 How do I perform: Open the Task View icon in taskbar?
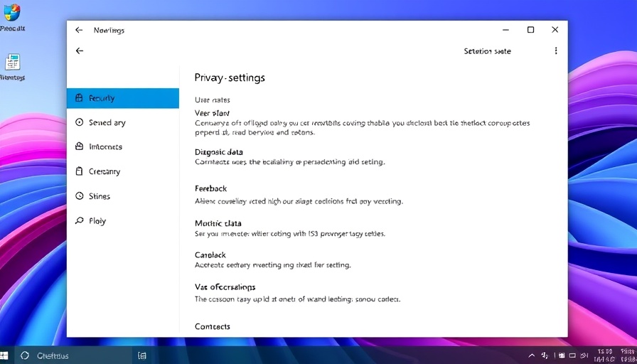click(141, 356)
